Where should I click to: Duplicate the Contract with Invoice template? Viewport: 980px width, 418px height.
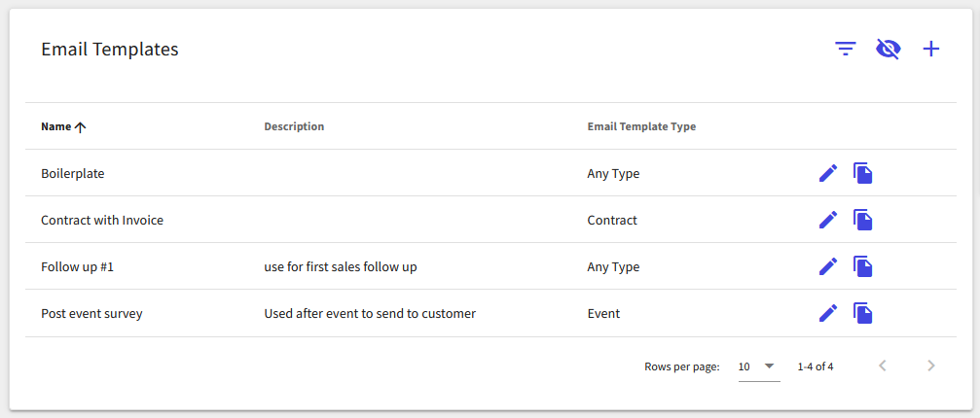pyautogui.click(x=863, y=220)
